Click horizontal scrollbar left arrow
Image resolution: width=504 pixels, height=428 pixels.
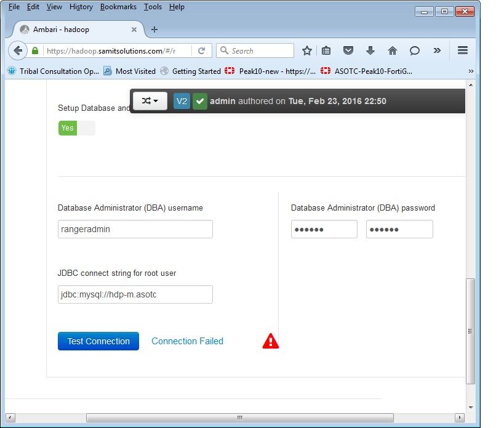[x=10, y=418]
